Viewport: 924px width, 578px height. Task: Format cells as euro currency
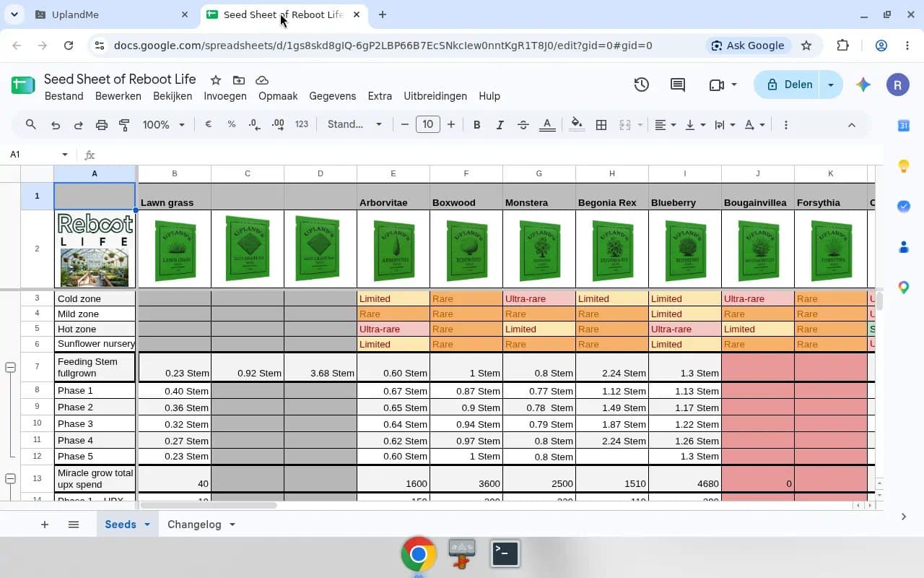(209, 124)
